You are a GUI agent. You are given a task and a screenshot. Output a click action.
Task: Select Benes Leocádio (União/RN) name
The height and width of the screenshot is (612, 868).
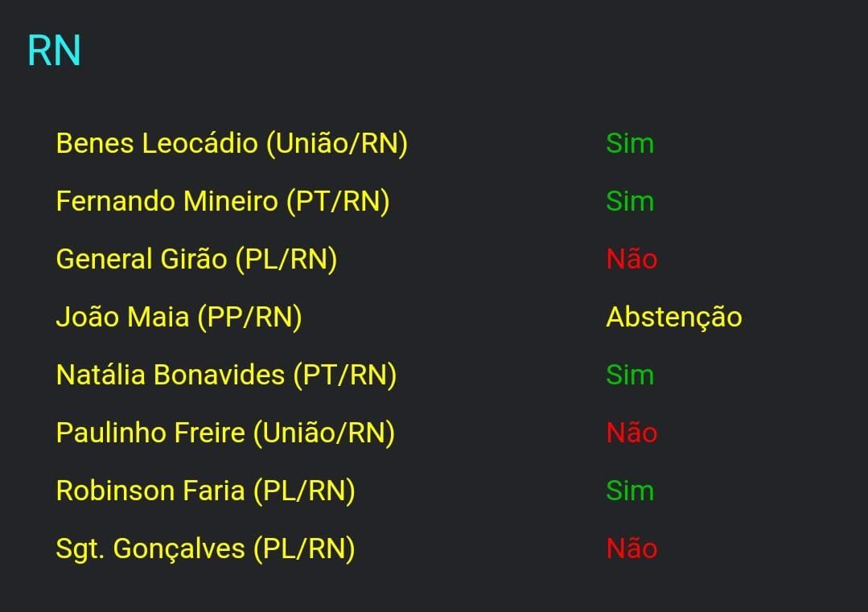(232, 144)
